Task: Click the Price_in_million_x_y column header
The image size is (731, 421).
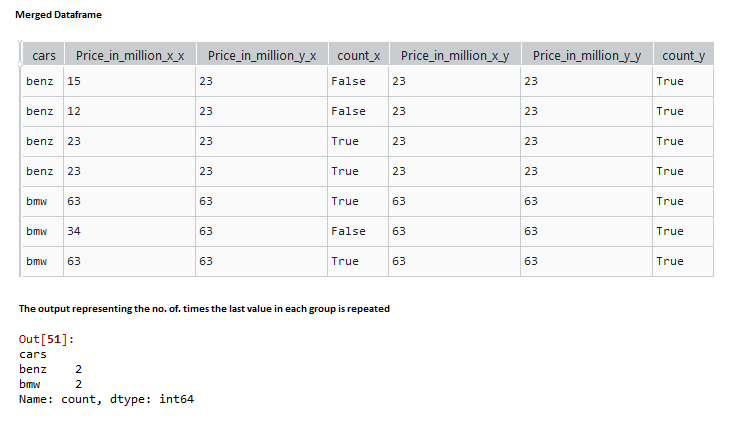Action: 454,55
